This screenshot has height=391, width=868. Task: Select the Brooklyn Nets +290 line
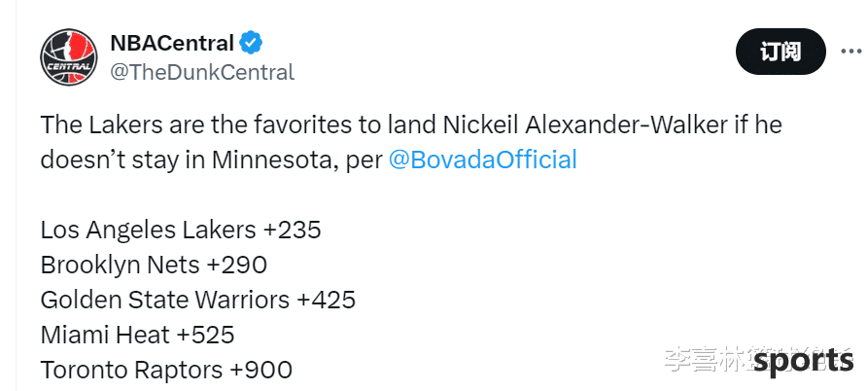pyautogui.click(x=154, y=265)
